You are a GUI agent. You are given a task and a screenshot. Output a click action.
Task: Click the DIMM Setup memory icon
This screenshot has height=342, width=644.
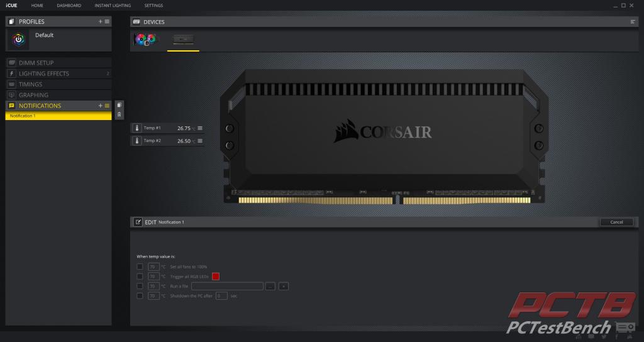point(11,62)
